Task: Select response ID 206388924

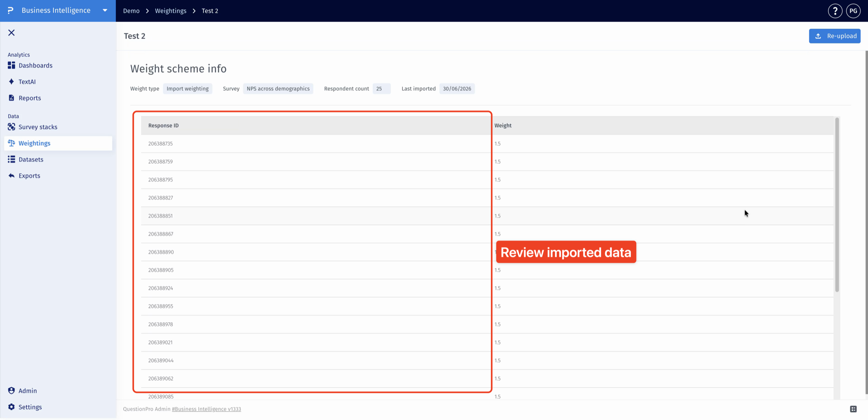Action: point(161,288)
